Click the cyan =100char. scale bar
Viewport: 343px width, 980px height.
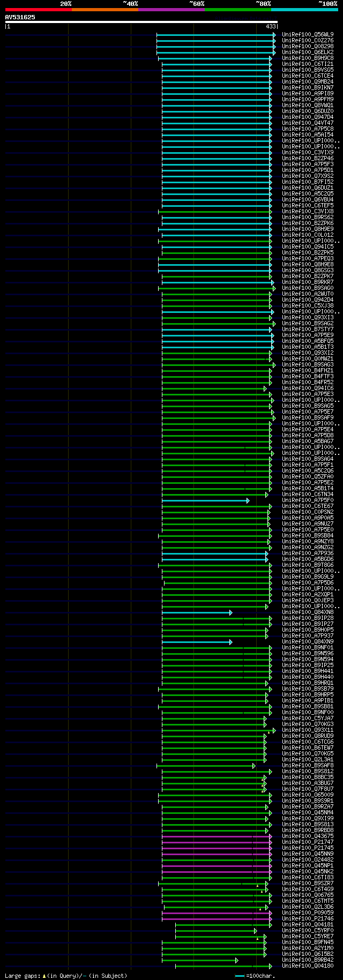(240, 976)
